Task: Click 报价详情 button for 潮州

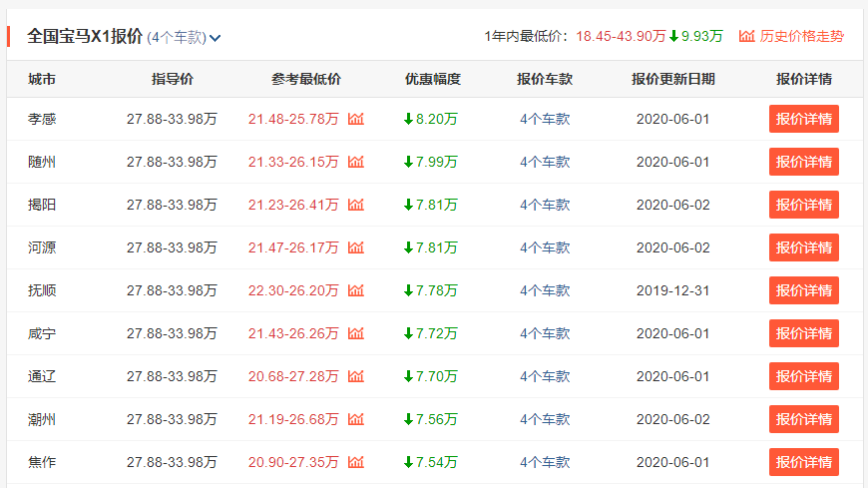Action: coord(804,419)
